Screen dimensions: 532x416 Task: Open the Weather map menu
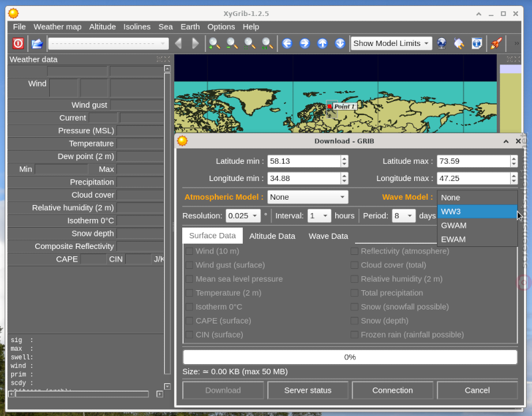click(57, 27)
